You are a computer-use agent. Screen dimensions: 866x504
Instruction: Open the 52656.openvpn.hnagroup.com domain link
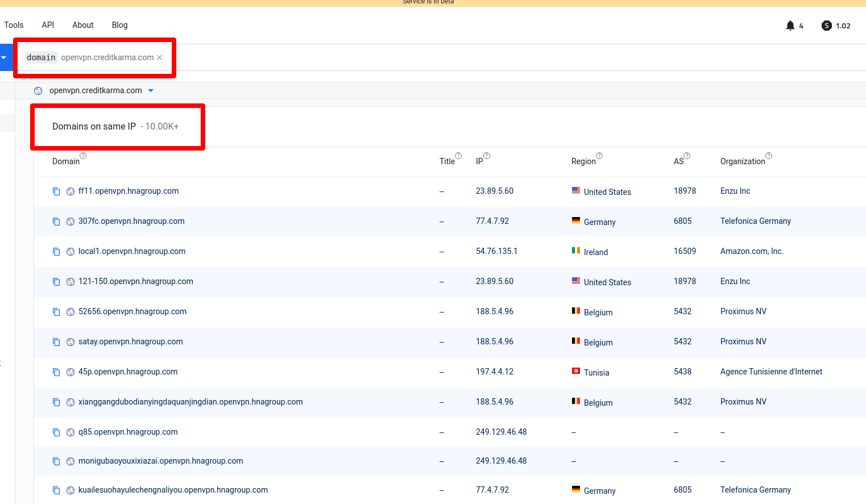132,311
